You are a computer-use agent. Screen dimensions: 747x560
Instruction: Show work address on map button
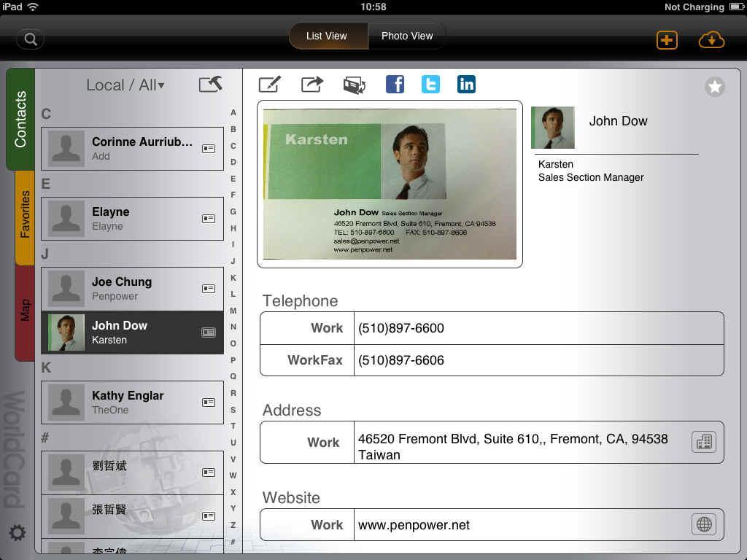tap(703, 442)
